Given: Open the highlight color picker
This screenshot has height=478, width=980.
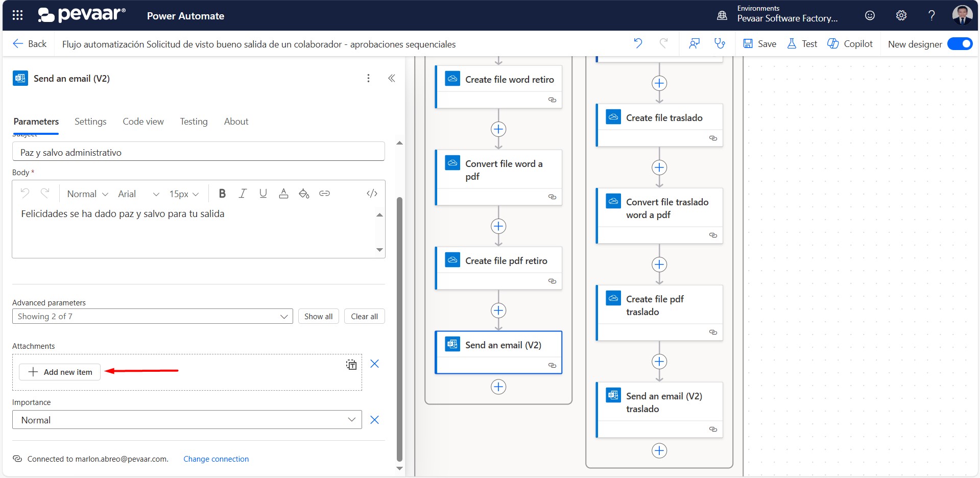Looking at the screenshot, I should 304,194.
